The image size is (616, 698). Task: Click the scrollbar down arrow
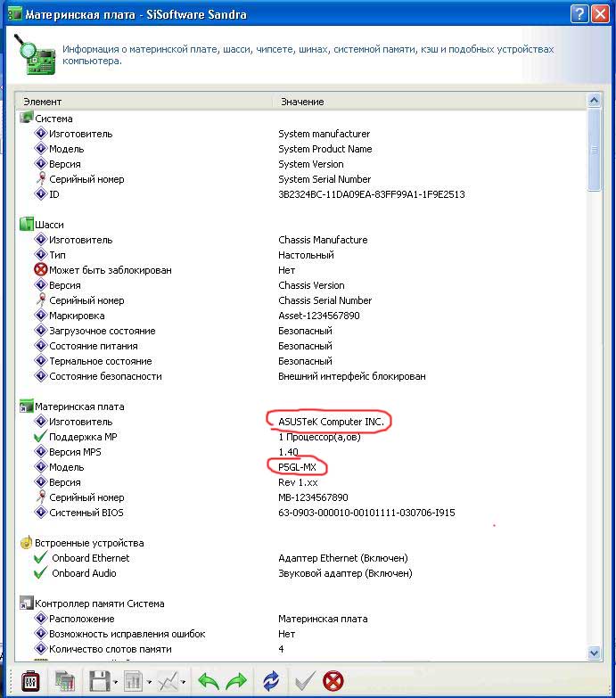coord(595,653)
